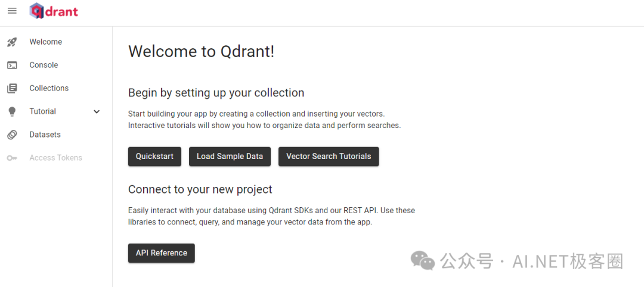
Task: Click the Datasets paperclip icon
Action: pos(13,135)
